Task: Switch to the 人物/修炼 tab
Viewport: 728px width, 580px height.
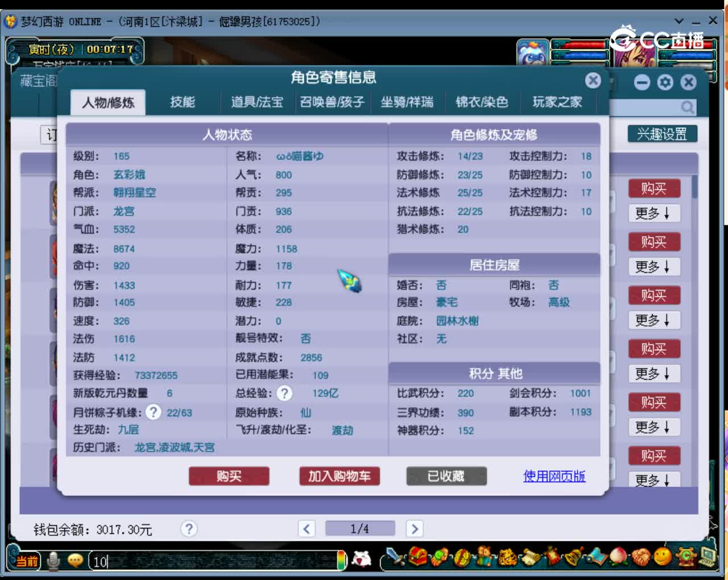Action: (x=108, y=102)
